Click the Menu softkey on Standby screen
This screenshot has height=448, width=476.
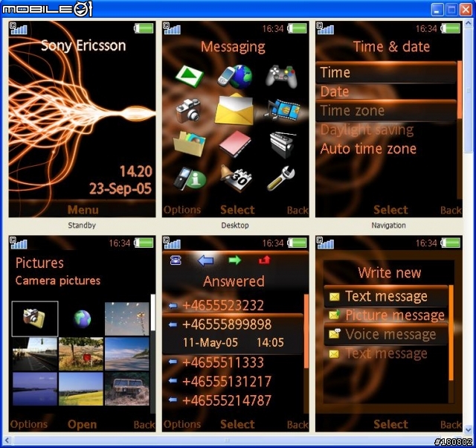pos(83,210)
